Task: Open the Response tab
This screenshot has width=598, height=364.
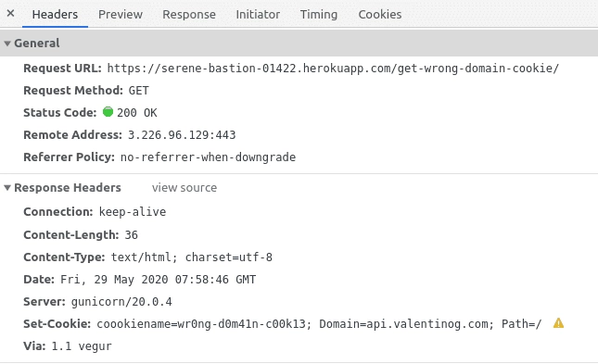Action: (x=189, y=15)
